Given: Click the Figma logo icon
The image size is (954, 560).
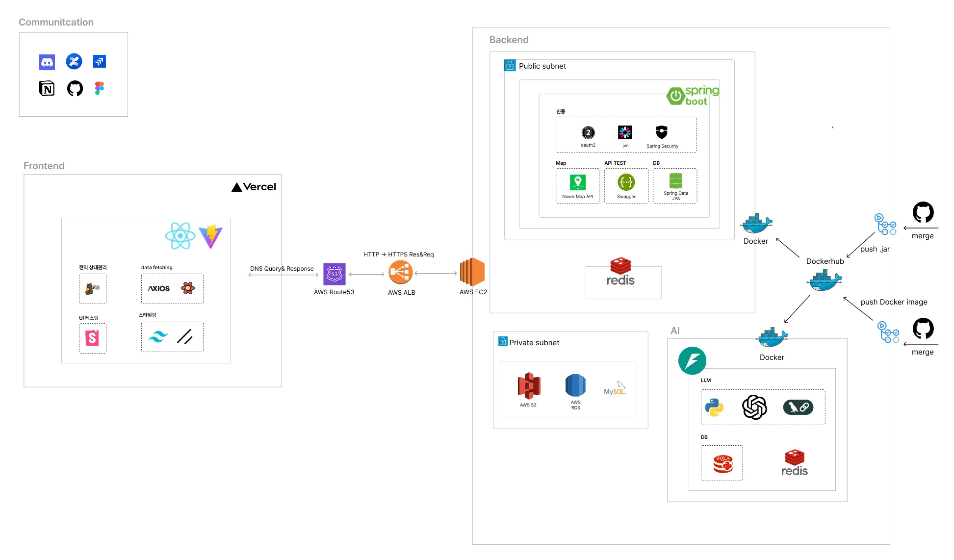Looking at the screenshot, I should click(100, 88).
